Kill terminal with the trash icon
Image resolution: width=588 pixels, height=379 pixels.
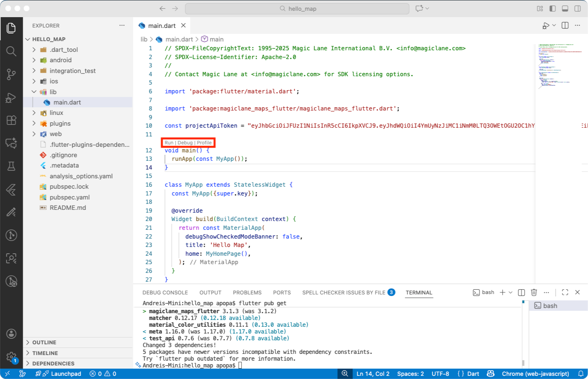pyautogui.click(x=534, y=292)
